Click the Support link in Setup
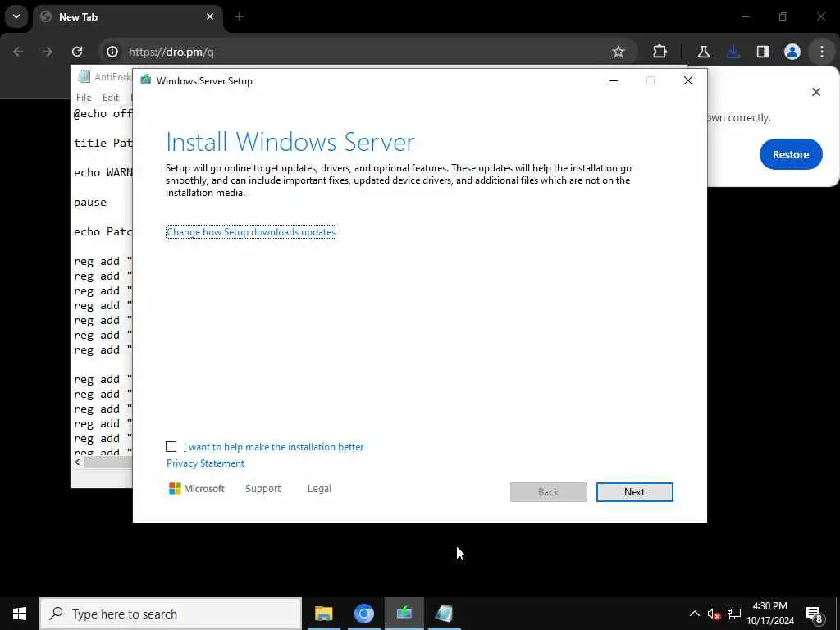Viewport: 840px width, 630px height. (263, 489)
